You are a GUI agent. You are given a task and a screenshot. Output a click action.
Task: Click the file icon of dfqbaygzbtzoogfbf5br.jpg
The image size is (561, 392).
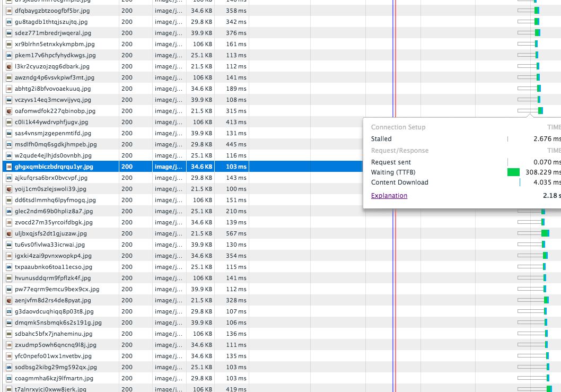[9, 11]
